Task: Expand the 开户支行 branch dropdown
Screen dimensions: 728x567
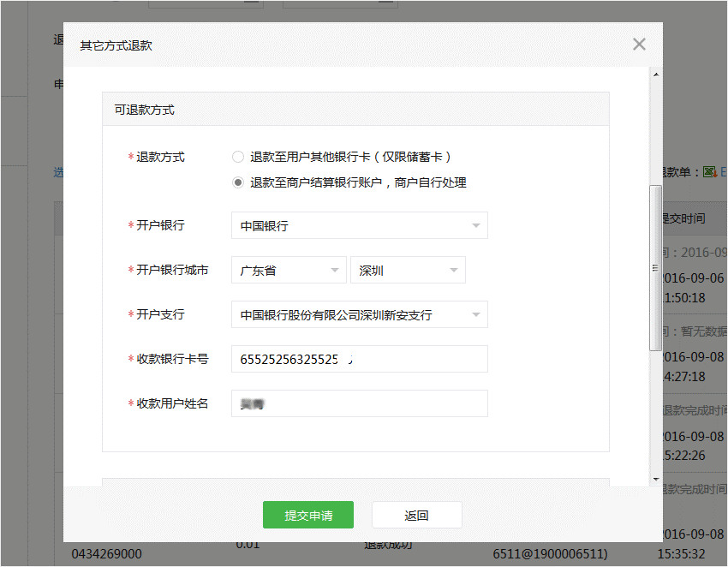Action: click(x=360, y=315)
